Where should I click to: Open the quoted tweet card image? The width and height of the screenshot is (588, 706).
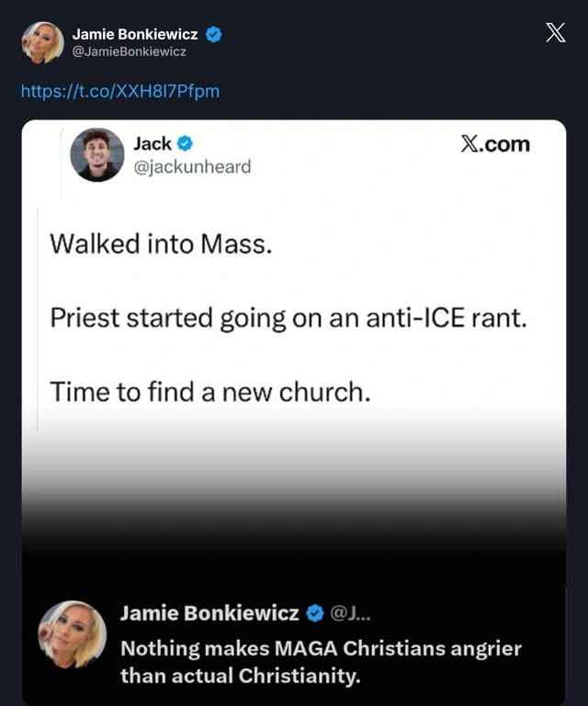[294, 412]
